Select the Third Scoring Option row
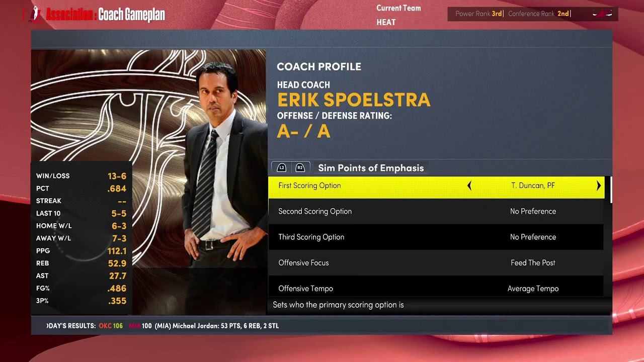Image resolution: width=644 pixels, height=362 pixels. 436,237
